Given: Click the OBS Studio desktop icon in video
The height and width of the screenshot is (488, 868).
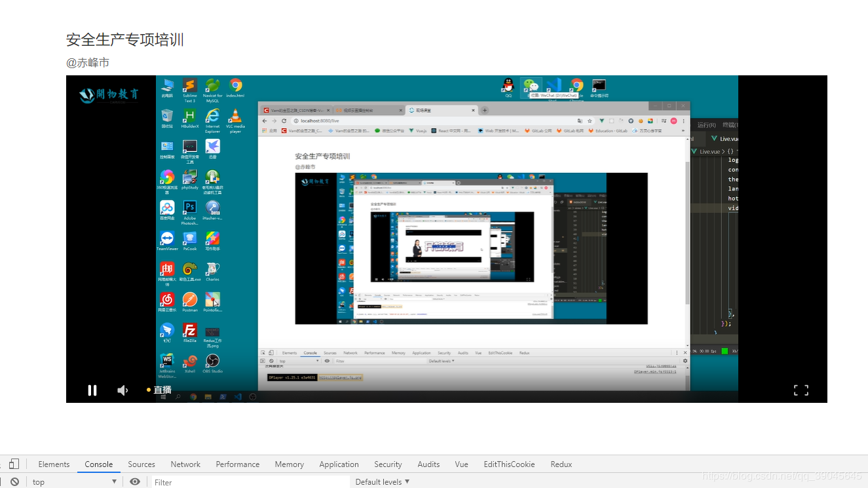Looking at the screenshot, I should pyautogui.click(x=212, y=364).
